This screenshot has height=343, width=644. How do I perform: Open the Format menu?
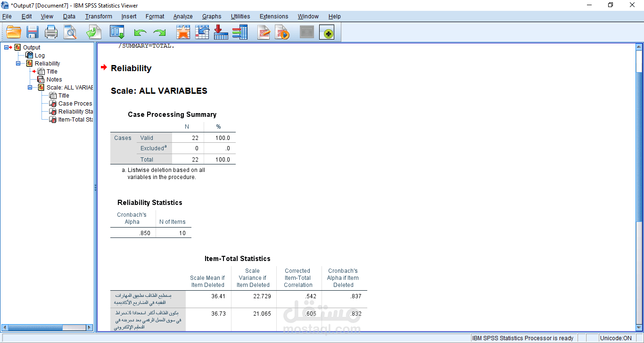coord(155,16)
